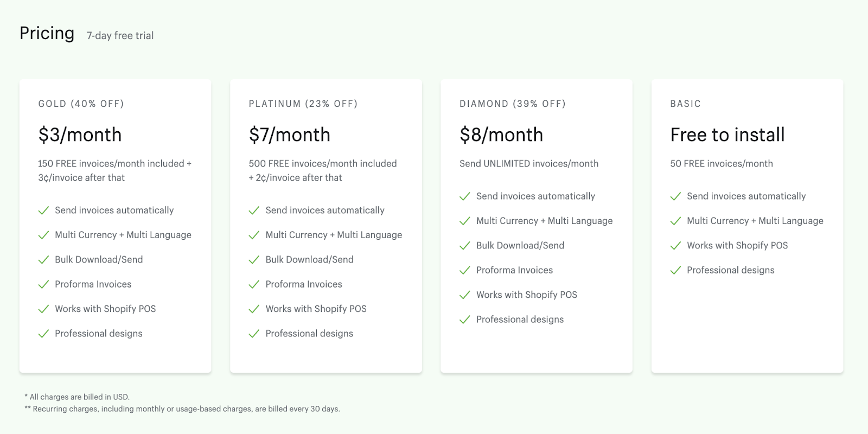Click the checkmark beside Gold's Bulk Download/Send

pos(43,260)
